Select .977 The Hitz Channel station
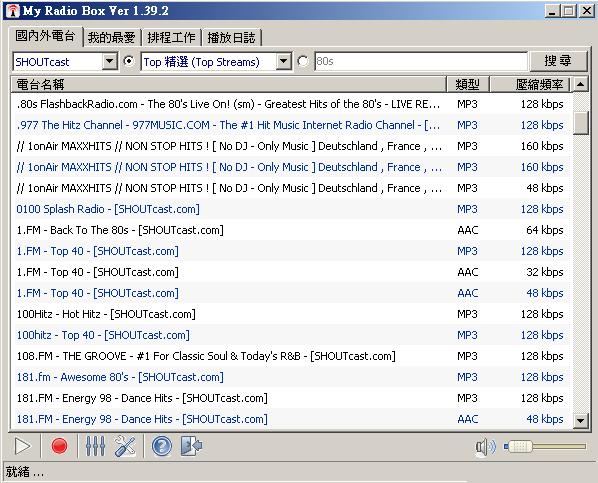The height and width of the screenshot is (483, 598). (292, 125)
